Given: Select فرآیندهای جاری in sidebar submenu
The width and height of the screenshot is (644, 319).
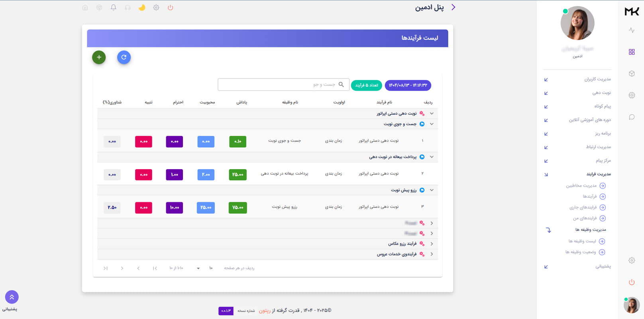Looking at the screenshot, I should click(x=583, y=207).
